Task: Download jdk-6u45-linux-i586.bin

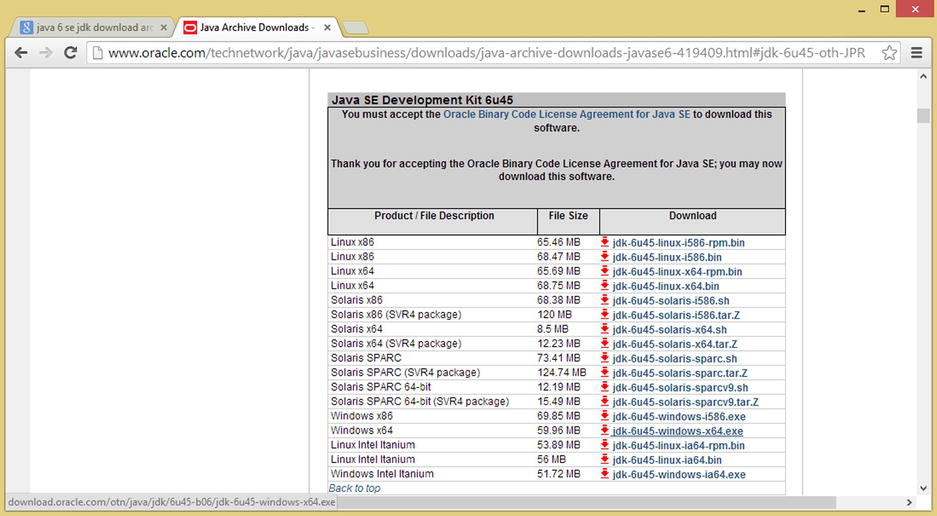Action: (667, 257)
